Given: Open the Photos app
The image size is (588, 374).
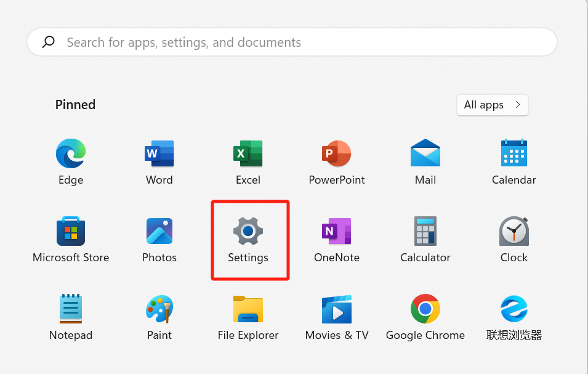Looking at the screenshot, I should pos(159,231).
